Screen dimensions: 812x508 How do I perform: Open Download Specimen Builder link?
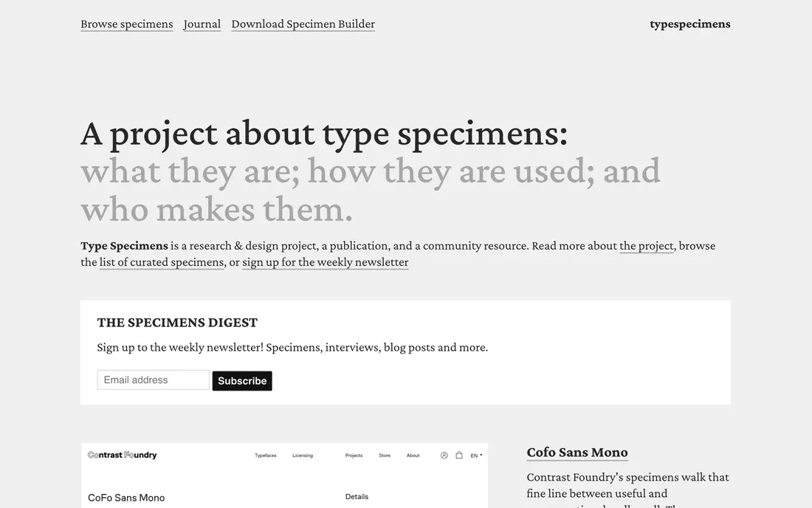tap(303, 24)
